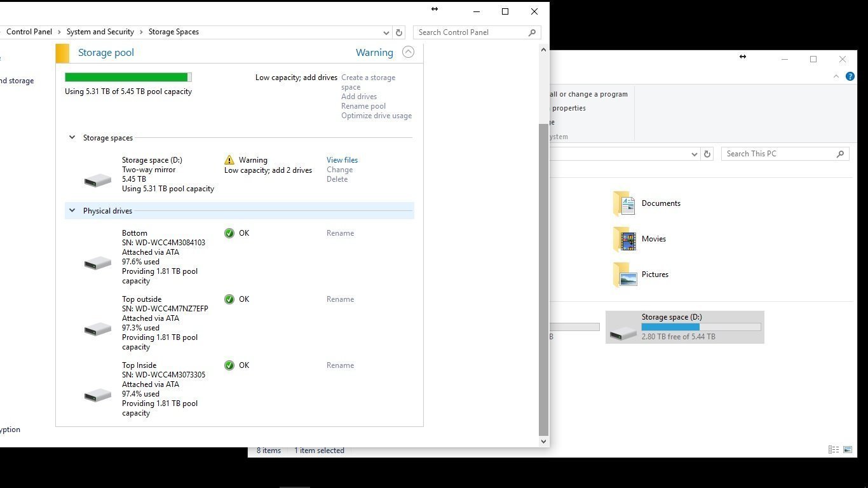Click the Change link for the storage space
Screen dimensions: 868x488
339,170
